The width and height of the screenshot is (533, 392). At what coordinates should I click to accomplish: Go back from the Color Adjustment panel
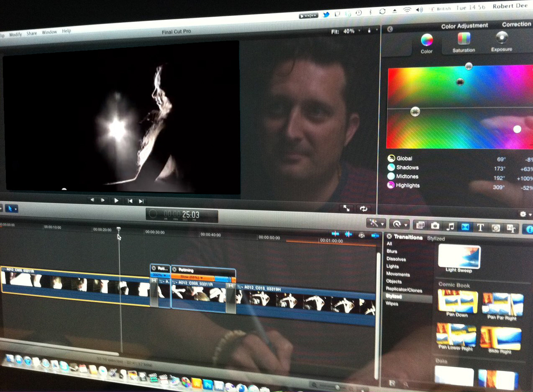(390, 29)
